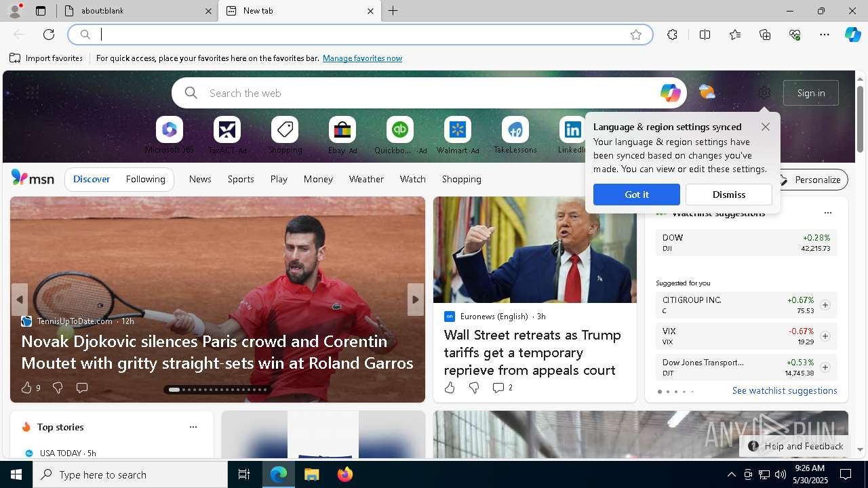Open the tab actions menu icon
This screenshot has height=488, width=868.
pos(41,11)
